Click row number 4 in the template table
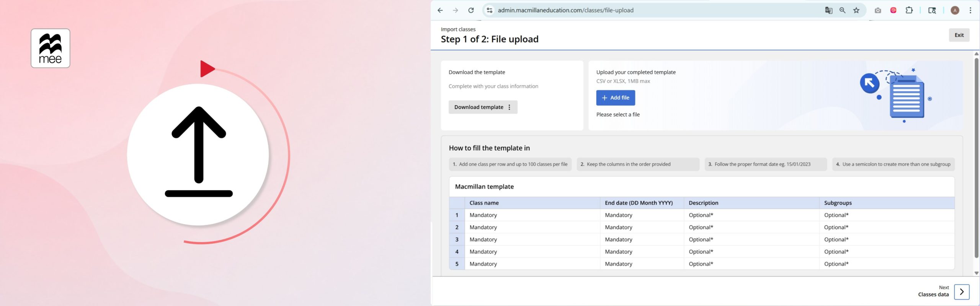 (457, 252)
